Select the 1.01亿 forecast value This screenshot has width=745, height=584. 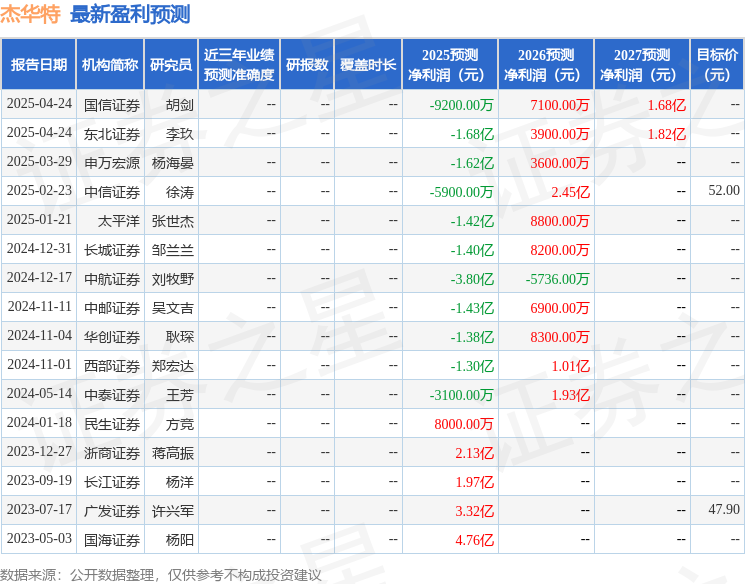[x=570, y=366]
